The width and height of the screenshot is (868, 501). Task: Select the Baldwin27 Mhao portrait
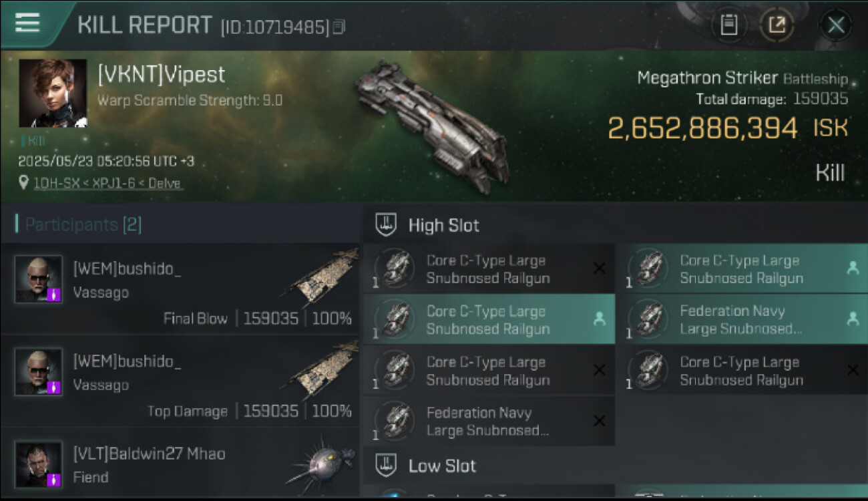[x=39, y=464]
